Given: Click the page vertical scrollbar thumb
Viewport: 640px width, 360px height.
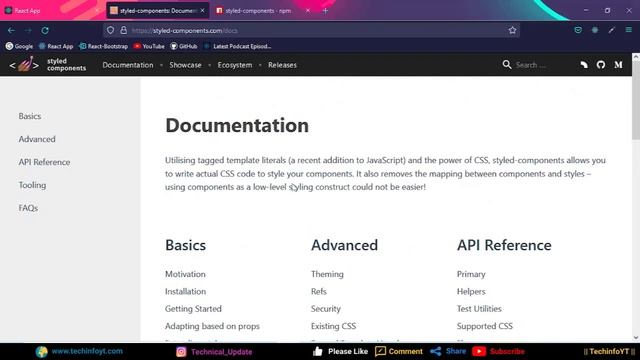Looking at the screenshot, I should point(636,101).
